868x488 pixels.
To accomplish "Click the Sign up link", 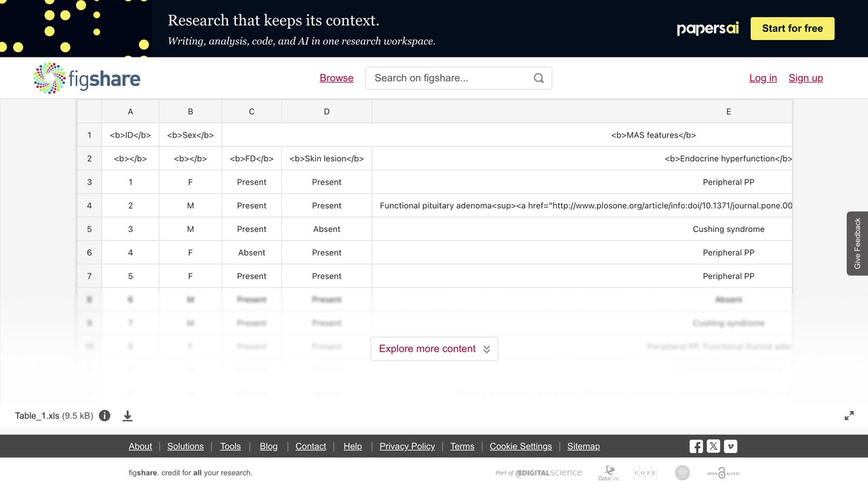I will pos(806,78).
